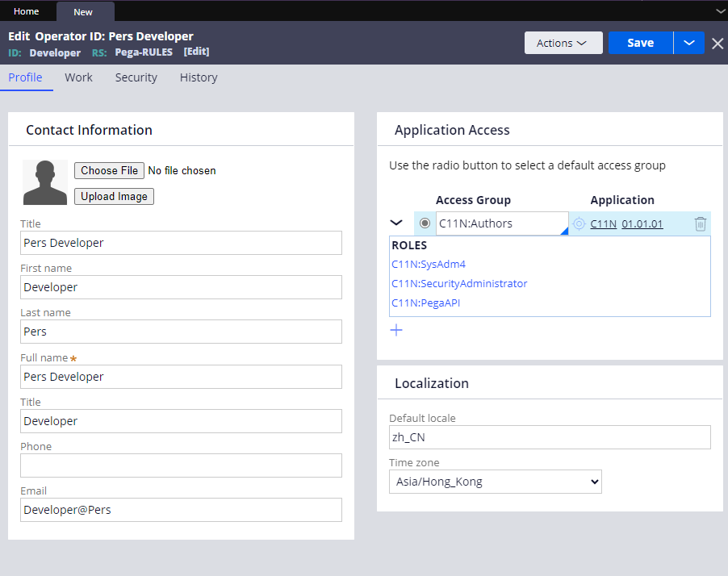Collapse the C11N:Authors roles row
Viewport: 728px width, 576px height.
click(396, 223)
